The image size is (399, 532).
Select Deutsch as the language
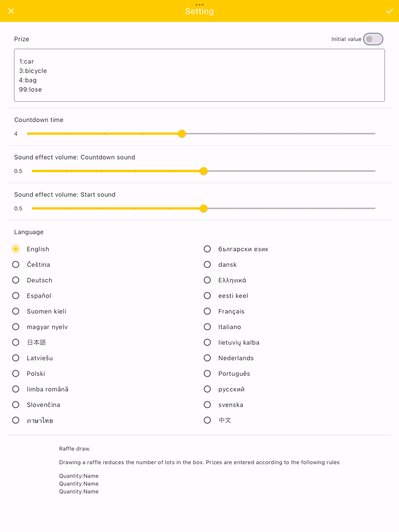tap(16, 280)
